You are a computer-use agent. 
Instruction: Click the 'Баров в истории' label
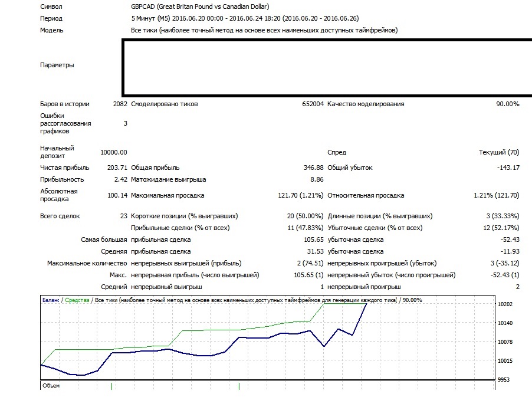(65, 104)
